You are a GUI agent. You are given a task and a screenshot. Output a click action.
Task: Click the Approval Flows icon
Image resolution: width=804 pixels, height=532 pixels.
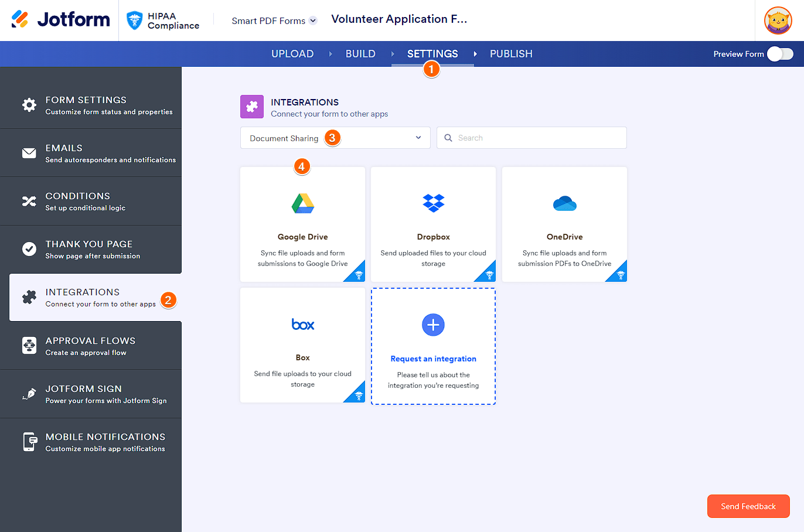point(29,346)
